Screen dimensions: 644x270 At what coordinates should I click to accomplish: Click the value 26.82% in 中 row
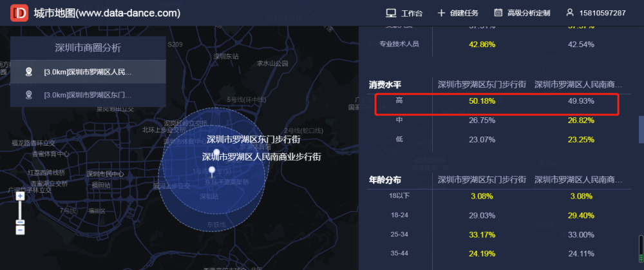coord(581,121)
